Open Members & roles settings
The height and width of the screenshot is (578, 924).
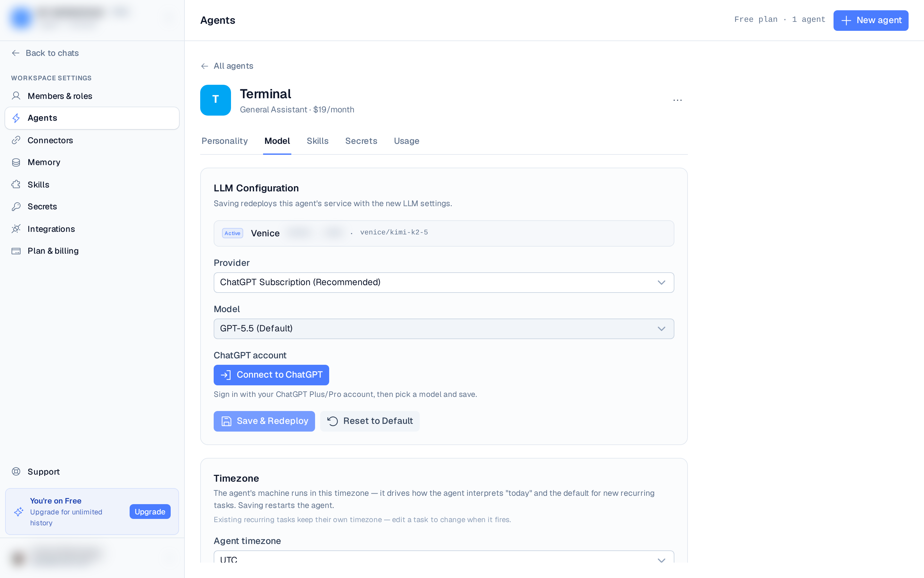[92, 96]
